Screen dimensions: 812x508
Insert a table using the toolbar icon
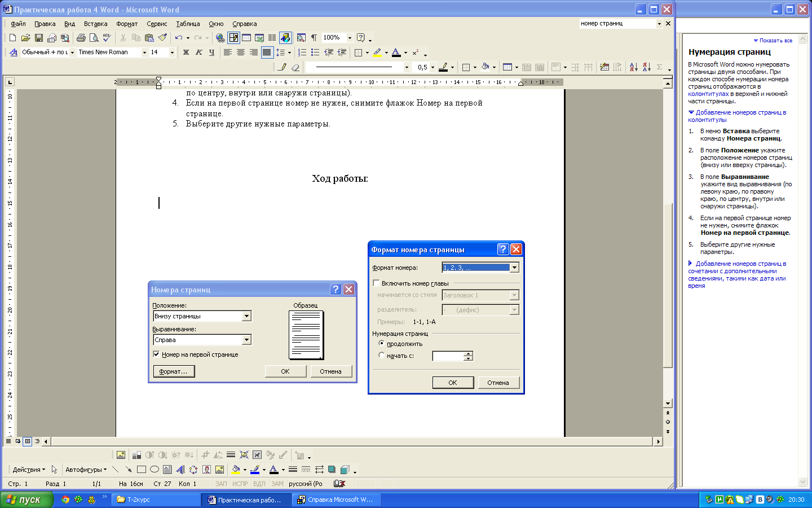(246, 38)
